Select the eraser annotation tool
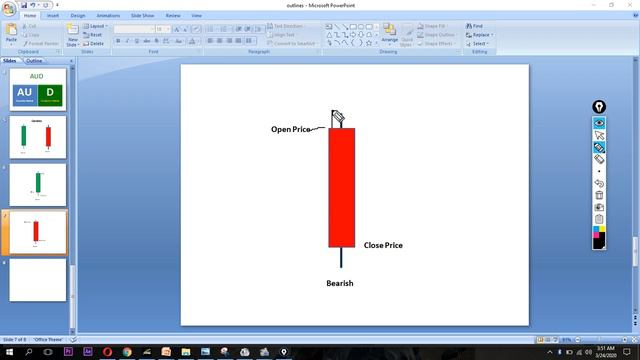The width and height of the screenshot is (640, 360). tap(599, 159)
